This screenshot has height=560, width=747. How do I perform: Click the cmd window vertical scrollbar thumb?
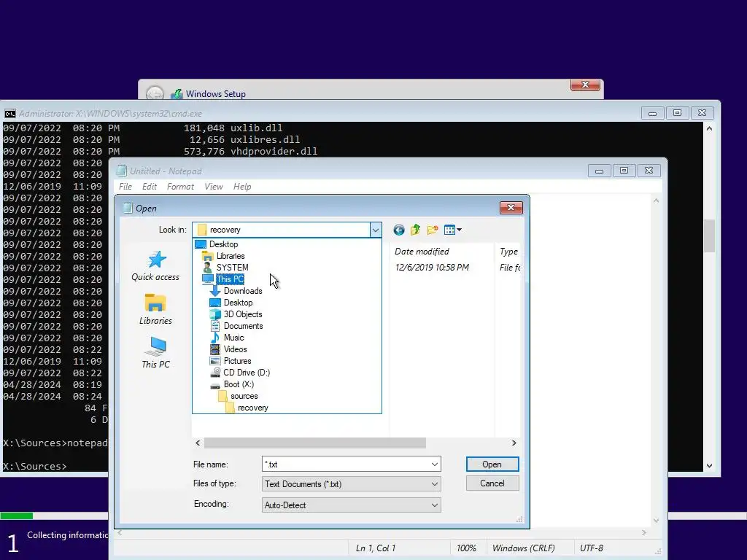pos(709,236)
